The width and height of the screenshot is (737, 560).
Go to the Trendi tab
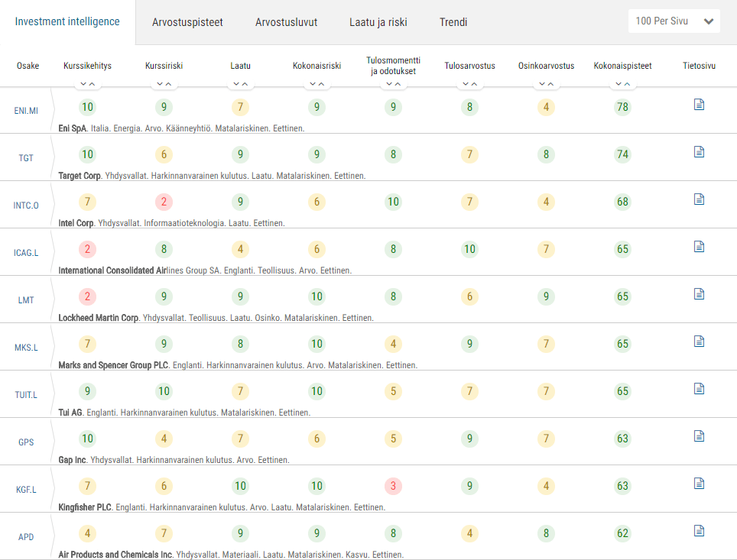click(x=453, y=22)
